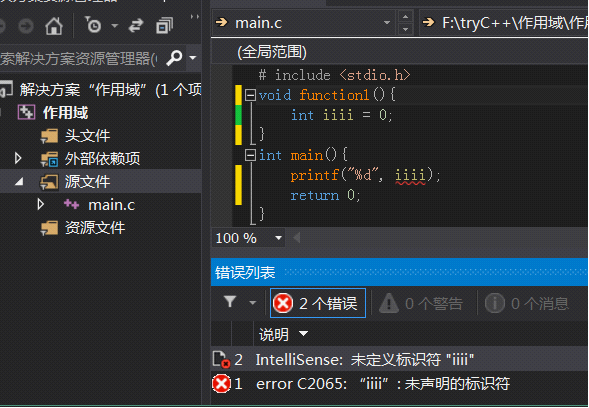This screenshot has width=589, height=408.
Task: Click the horizontal scrollbar left arrow in editor
Action: pyautogui.click(x=297, y=237)
